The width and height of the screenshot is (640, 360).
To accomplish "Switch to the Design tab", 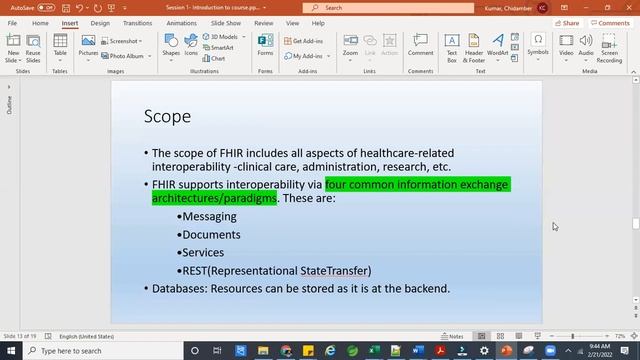I will click(100, 23).
